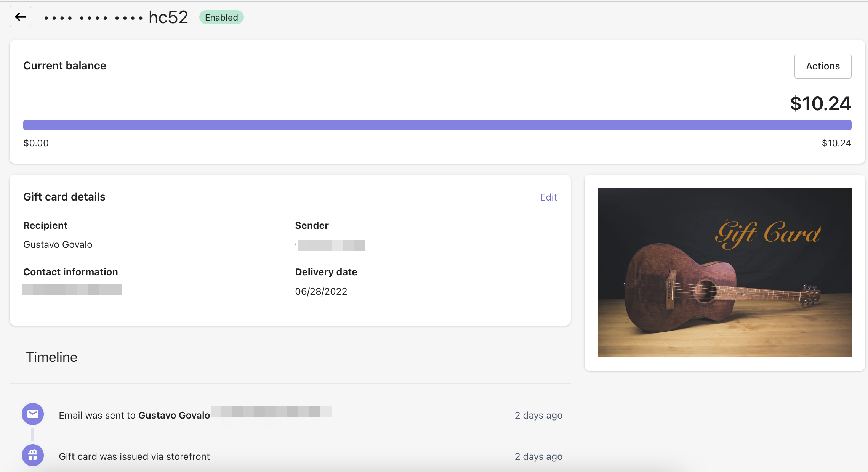Click the $0.00 minimum balance label

(36, 143)
